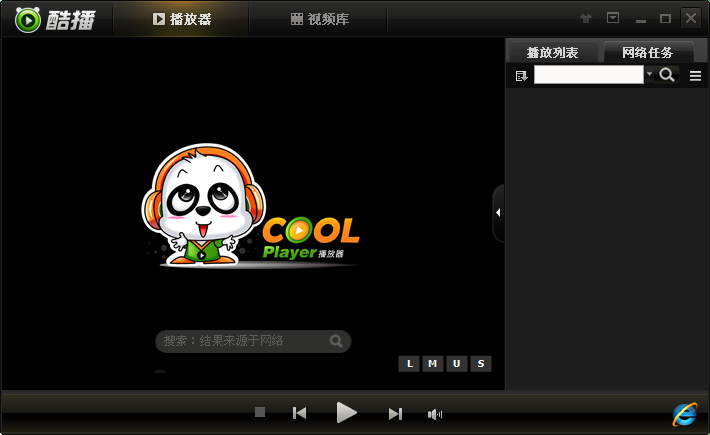Open the playlist hamburger menu

point(696,76)
